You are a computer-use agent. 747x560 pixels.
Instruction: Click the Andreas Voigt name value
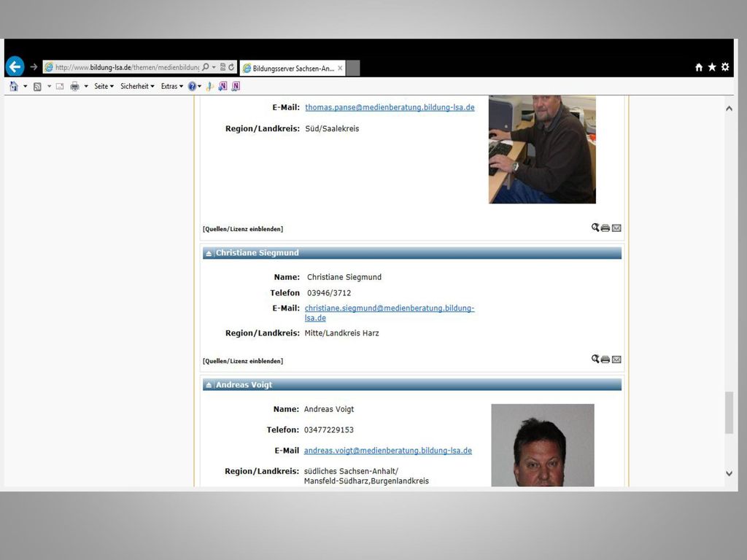point(329,409)
